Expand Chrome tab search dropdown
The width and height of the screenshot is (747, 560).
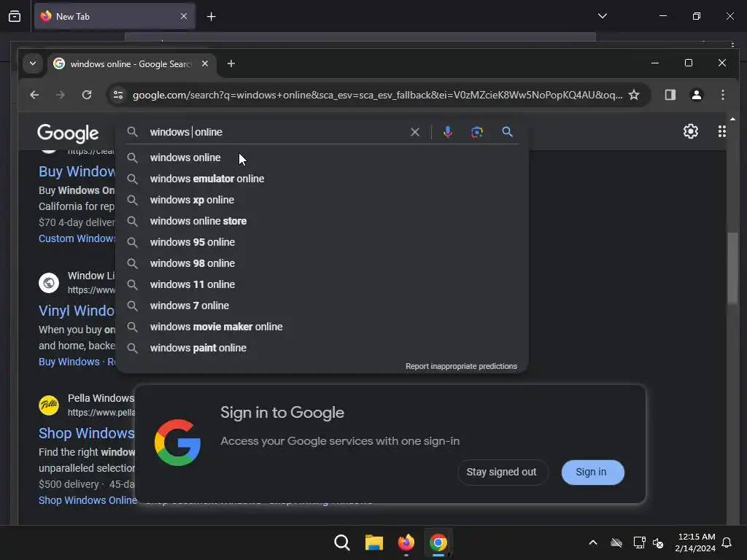tap(32, 63)
